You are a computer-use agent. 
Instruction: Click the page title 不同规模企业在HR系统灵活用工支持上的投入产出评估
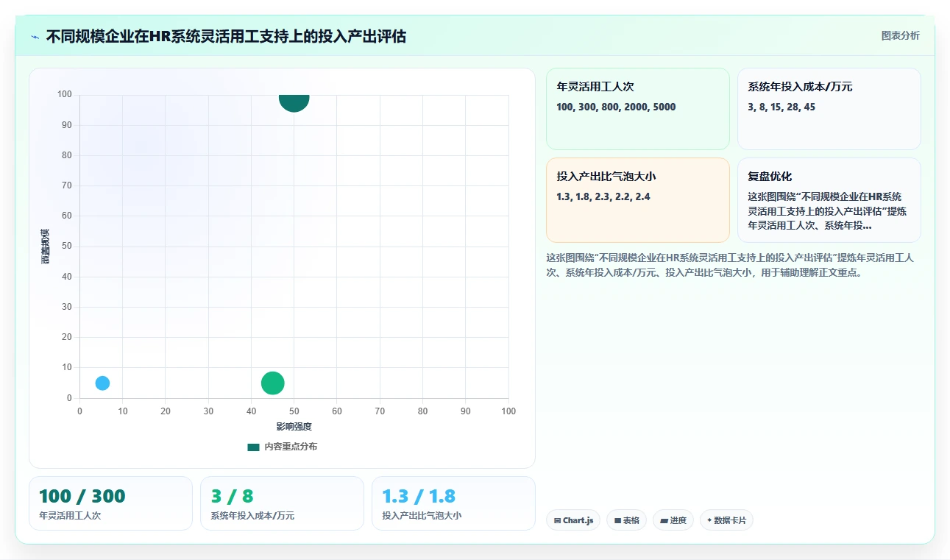pos(226,36)
